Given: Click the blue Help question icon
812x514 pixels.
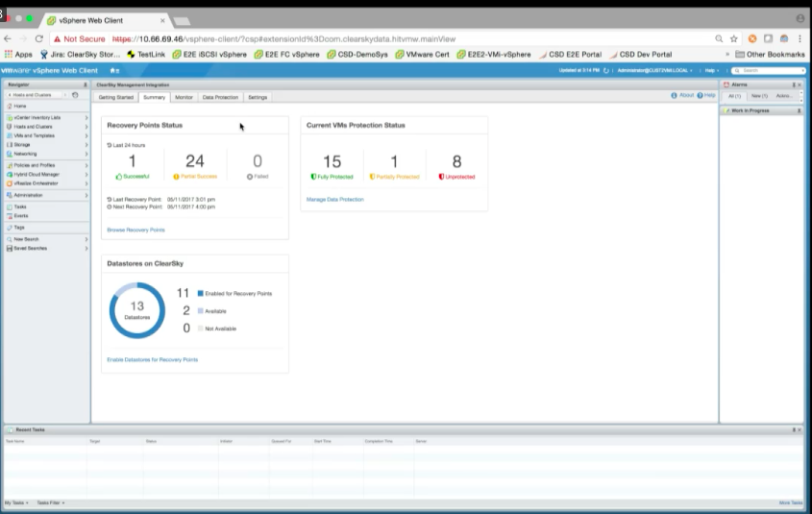Looking at the screenshot, I should point(700,95).
